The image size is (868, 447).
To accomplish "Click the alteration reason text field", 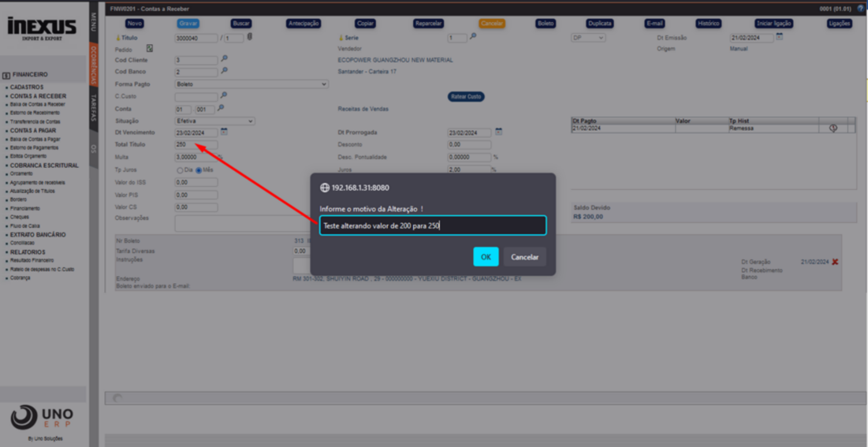I will point(432,225).
